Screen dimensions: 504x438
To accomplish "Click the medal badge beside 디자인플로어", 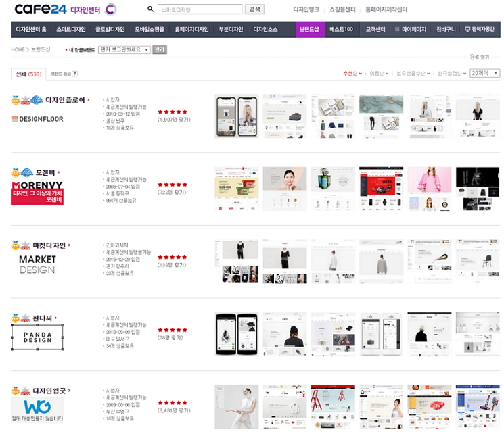I will tap(16, 100).
